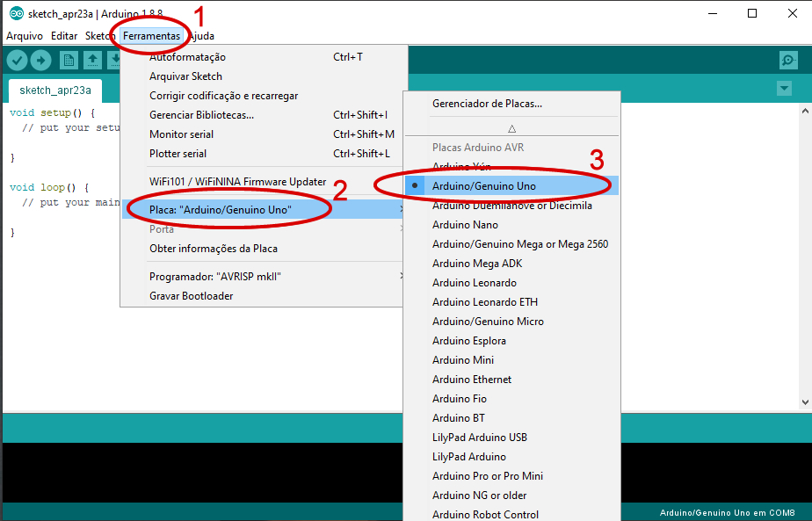
Task: Open Gerenciador de Placas...
Action: click(x=511, y=104)
